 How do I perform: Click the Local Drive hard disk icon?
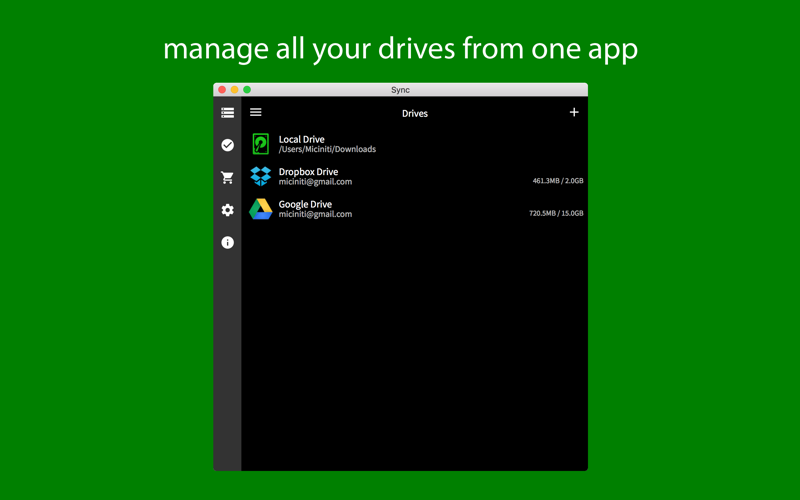[261, 144]
